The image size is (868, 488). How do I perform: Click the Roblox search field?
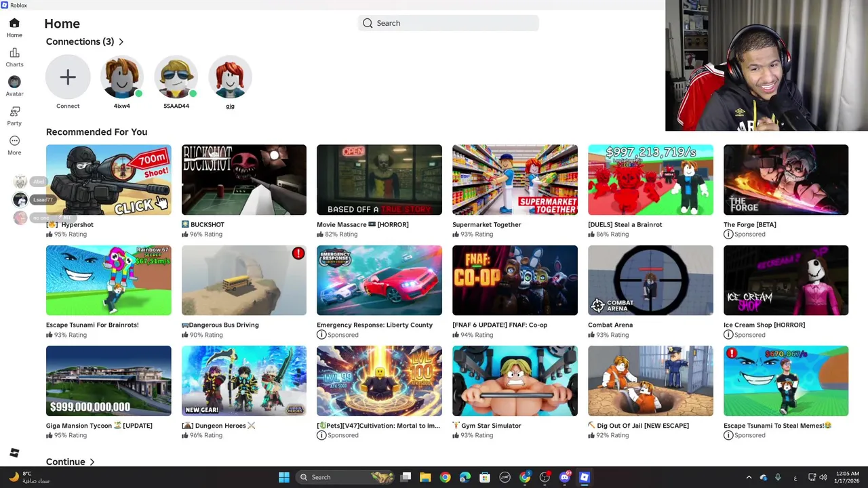(448, 23)
